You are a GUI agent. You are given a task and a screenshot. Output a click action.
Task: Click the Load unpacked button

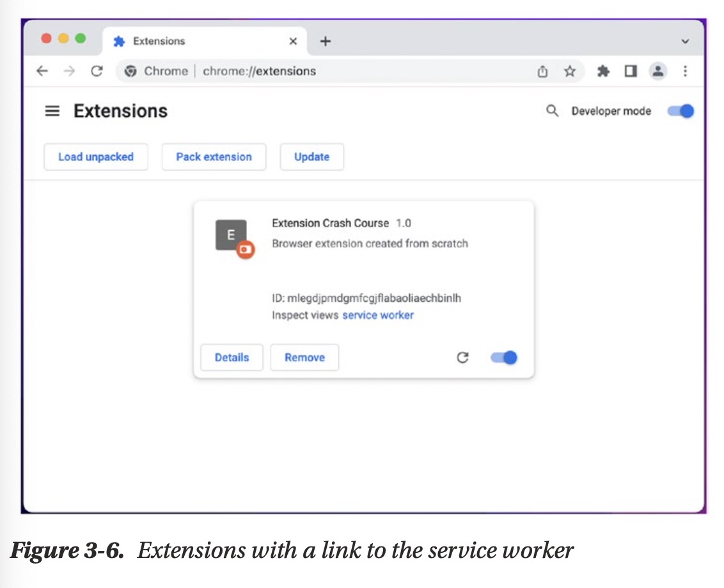96,157
